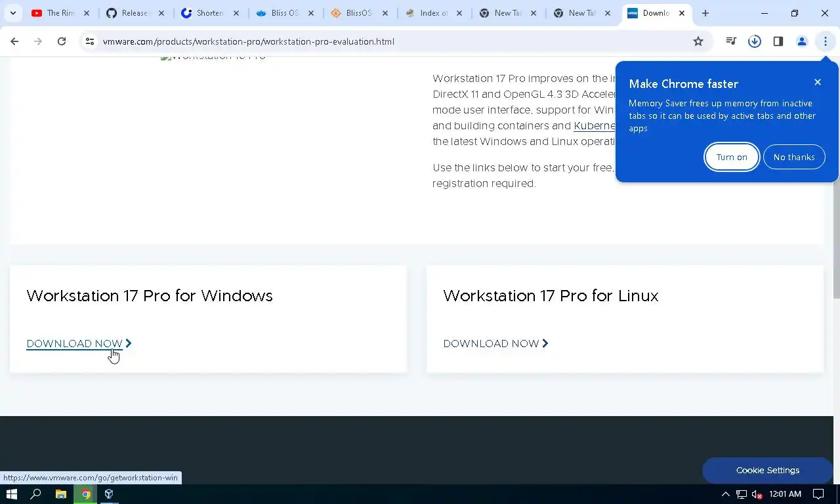Image resolution: width=840 pixels, height=504 pixels.
Task: Select Chrome icon in the taskbar
Action: (85, 494)
